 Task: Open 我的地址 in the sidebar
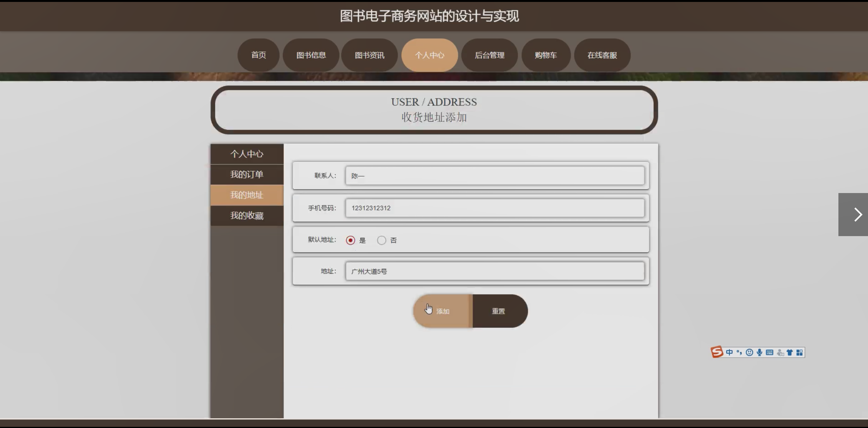point(247,195)
